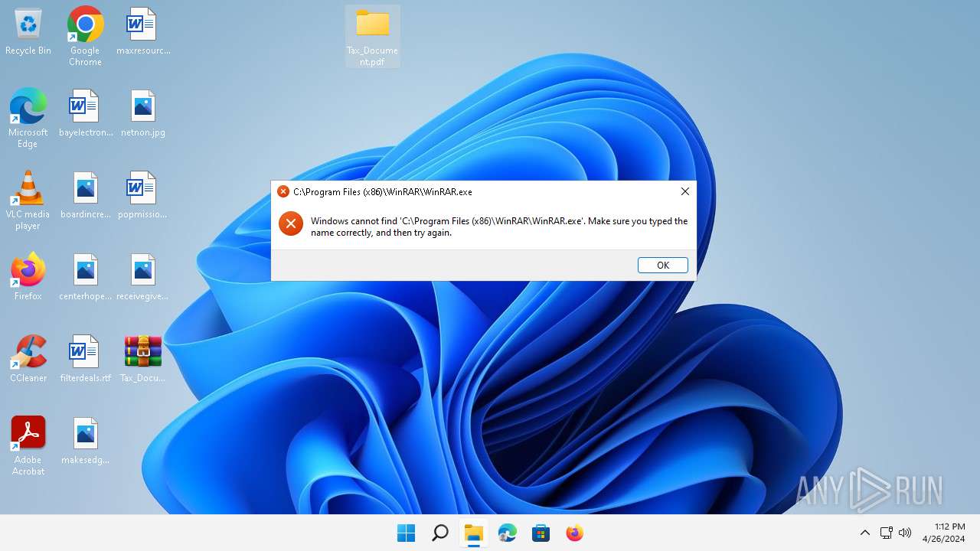Open Microsoft Store from the taskbar
This screenshot has height=551, width=980.
(x=541, y=533)
